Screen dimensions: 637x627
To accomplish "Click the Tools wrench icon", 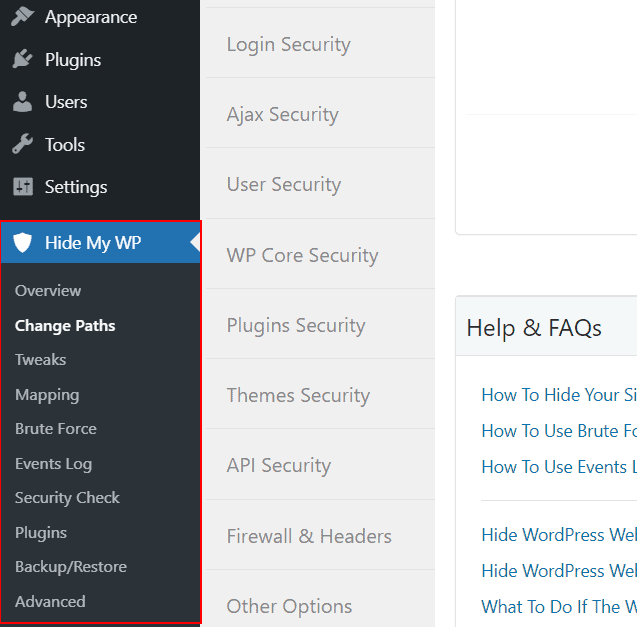I will (22, 144).
